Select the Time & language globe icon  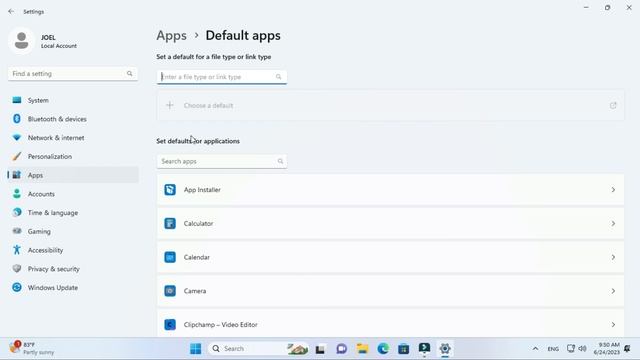[x=17, y=212]
